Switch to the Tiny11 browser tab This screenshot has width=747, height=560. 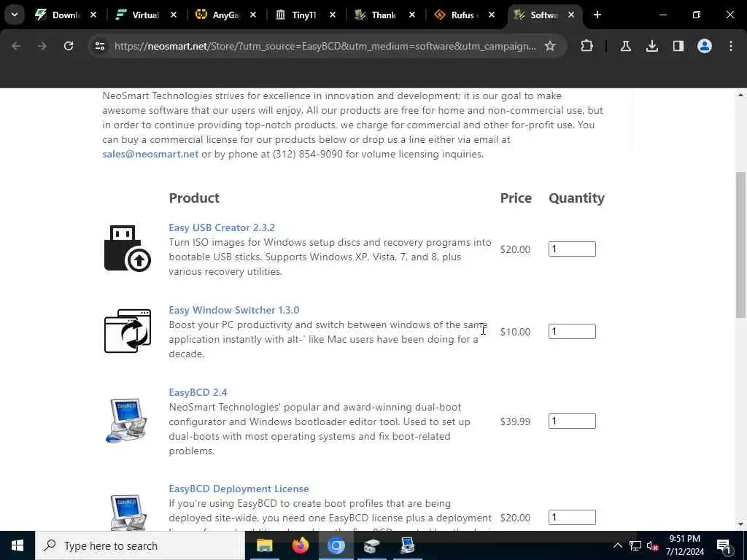306,15
